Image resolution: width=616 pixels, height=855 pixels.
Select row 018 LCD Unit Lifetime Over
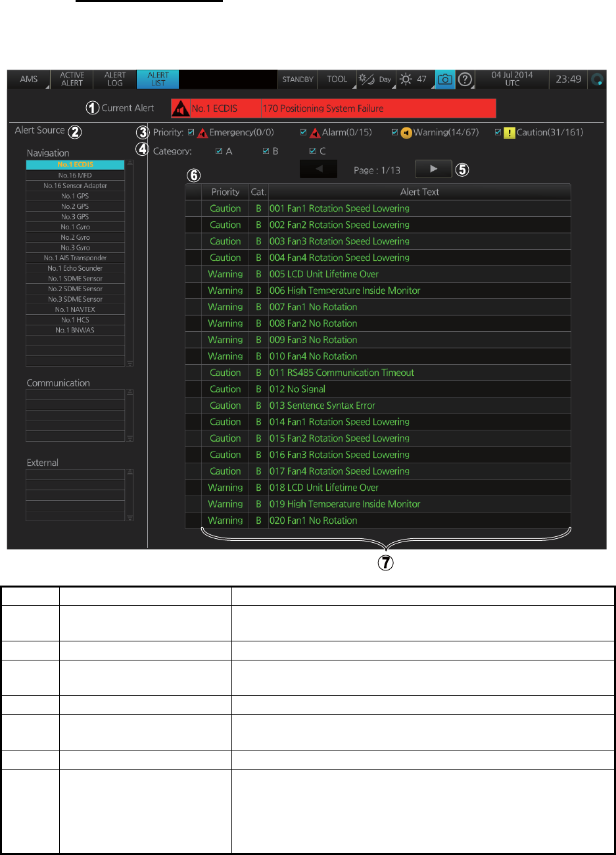378,488
